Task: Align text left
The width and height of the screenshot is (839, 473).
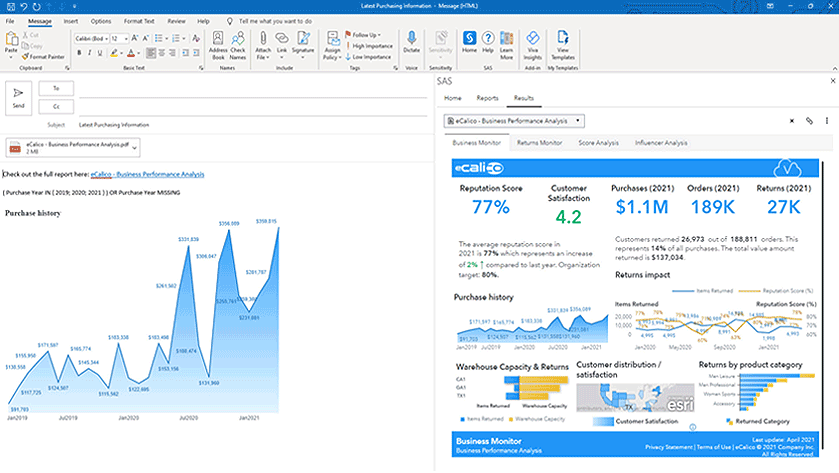Action: [151, 53]
